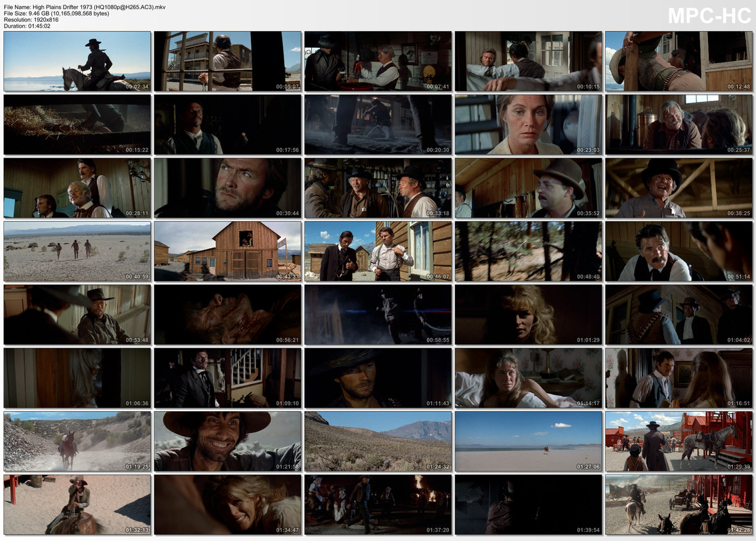Click the File Size 9.46 GB text
Screen dimensions: 756x541
[x=56, y=14]
